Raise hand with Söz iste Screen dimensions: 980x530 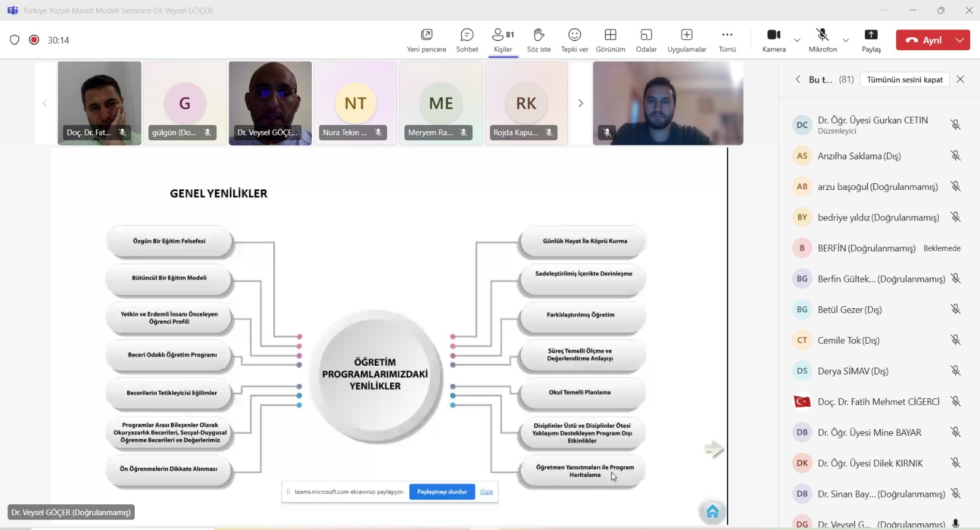[538, 40]
